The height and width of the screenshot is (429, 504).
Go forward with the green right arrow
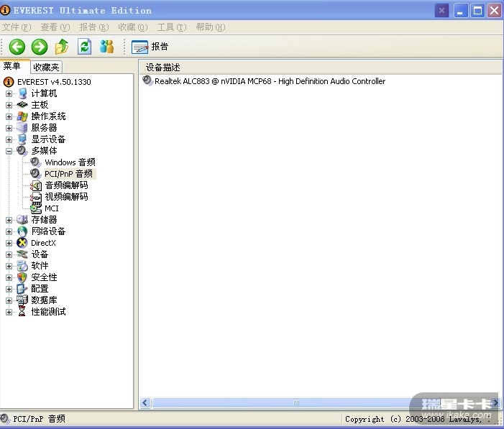click(40, 47)
